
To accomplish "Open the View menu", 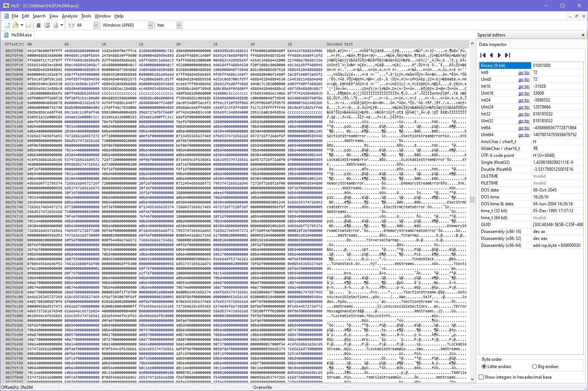I will 54,16.
